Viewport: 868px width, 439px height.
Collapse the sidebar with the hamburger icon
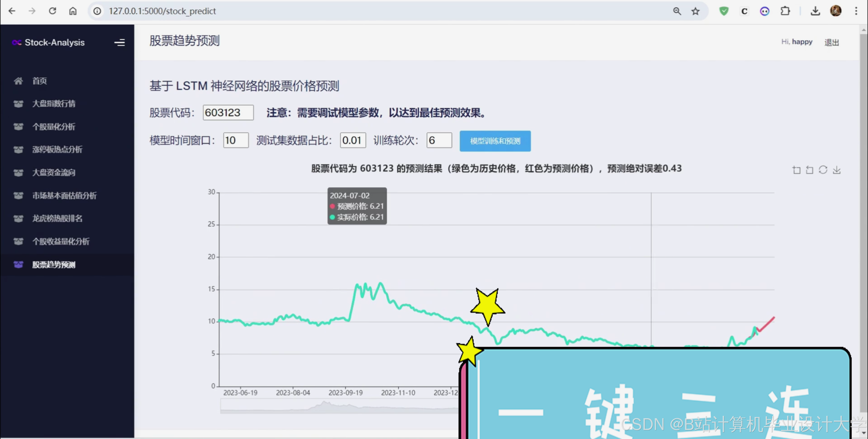(119, 42)
